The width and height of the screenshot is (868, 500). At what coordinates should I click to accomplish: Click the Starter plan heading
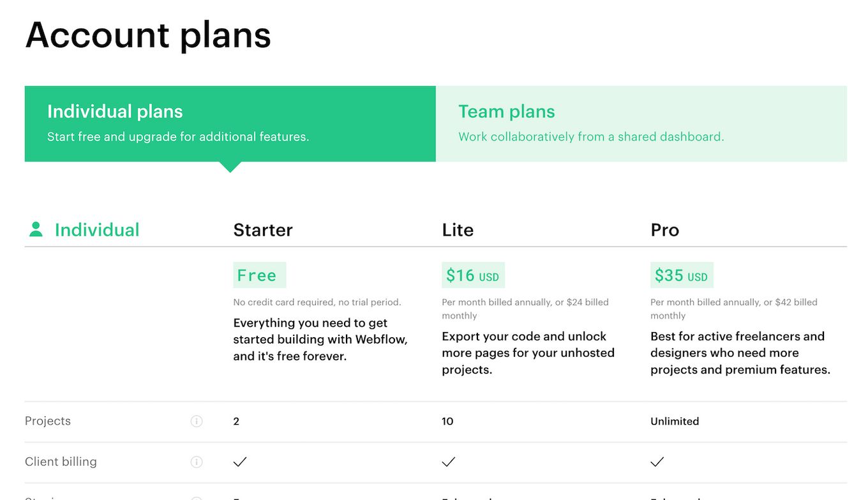tap(263, 230)
